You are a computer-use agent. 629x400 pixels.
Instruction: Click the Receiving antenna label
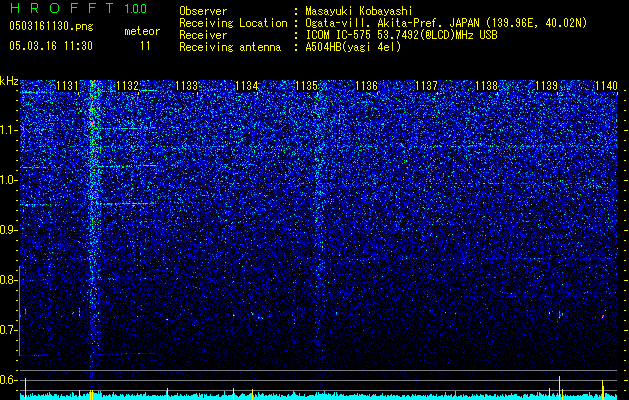click(x=230, y=47)
